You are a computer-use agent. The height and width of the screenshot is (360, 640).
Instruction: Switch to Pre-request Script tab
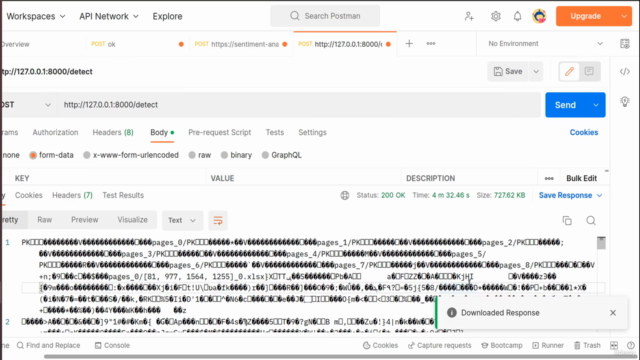click(220, 133)
